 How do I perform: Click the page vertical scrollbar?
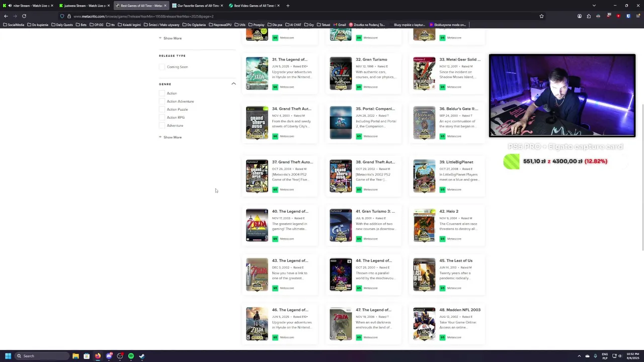[642, 177]
